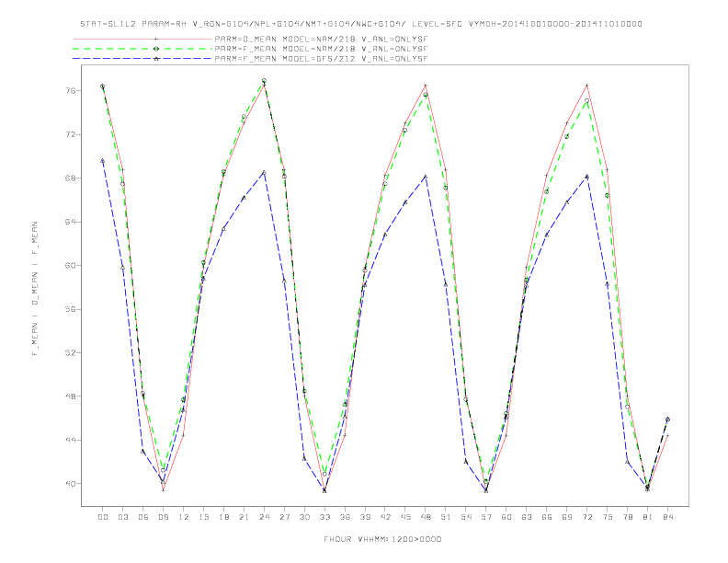This screenshot has width=728, height=563.
Task: Click x-axis forecast hour label 42
Action: tap(385, 517)
